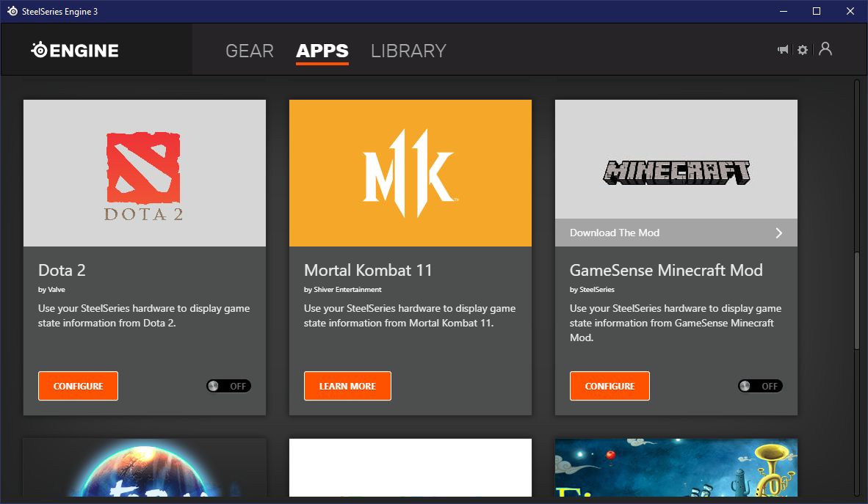Screen dimensions: 868x504
Task: Open the user account profile icon
Action: pyautogui.click(x=825, y=48)
